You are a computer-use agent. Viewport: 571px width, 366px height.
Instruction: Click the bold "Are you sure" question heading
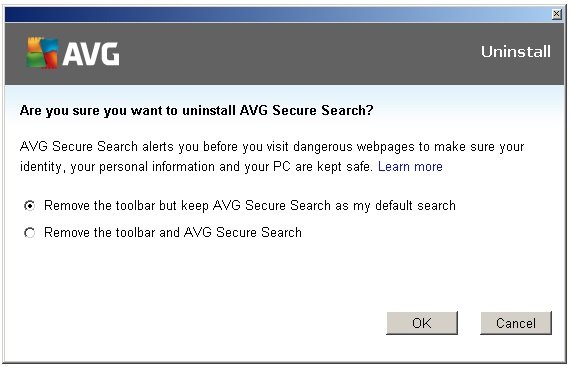point(197,110)
